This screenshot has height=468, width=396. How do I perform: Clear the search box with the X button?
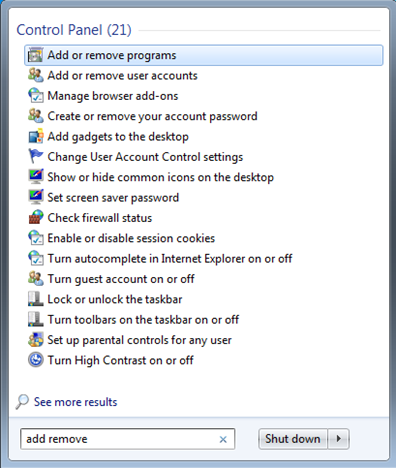[223, 439]
